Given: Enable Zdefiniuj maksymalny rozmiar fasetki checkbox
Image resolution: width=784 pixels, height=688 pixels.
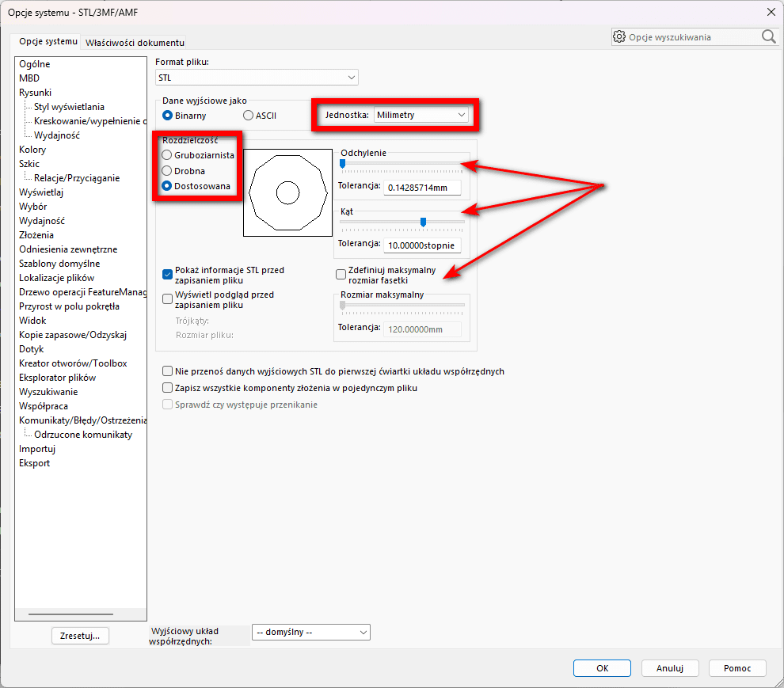Looking at the screenshot, I should tap(341, 275).
